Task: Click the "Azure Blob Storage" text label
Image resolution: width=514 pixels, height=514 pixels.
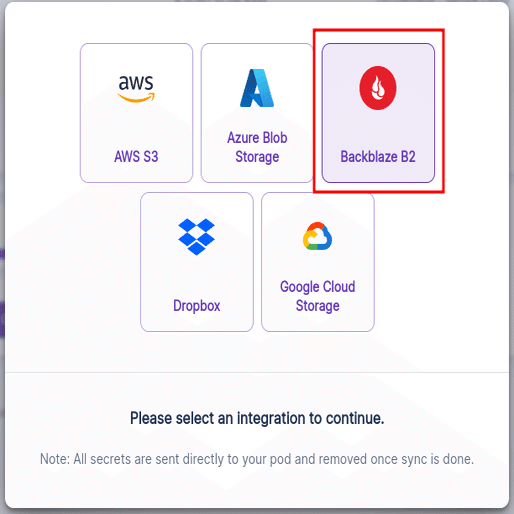Action: tap(257, 147)
